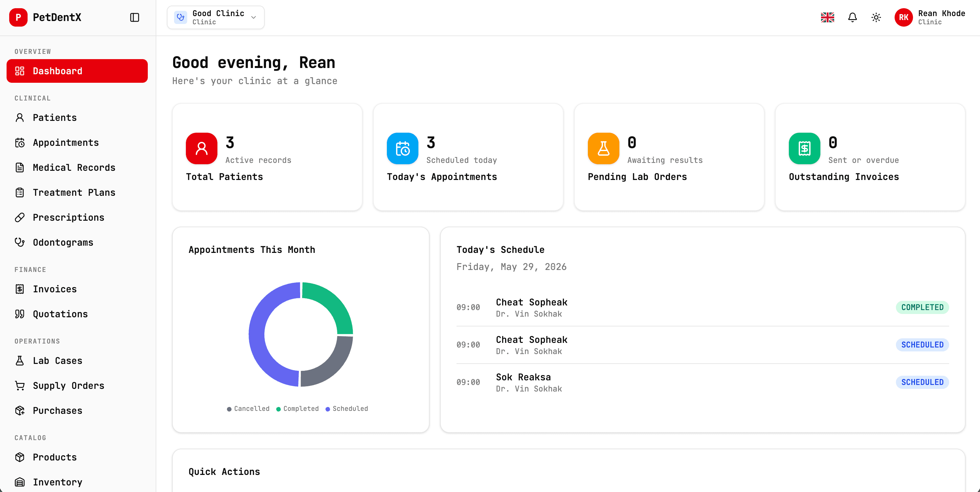Toggle the Completed legend entry
980x492 pixels.
tap(298, 409)
